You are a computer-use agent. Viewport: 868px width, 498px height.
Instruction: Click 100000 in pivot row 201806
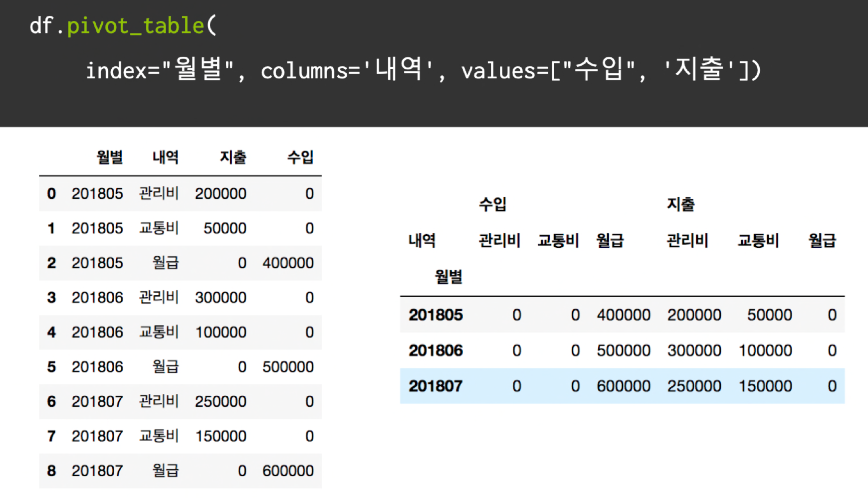coord(765,350)
